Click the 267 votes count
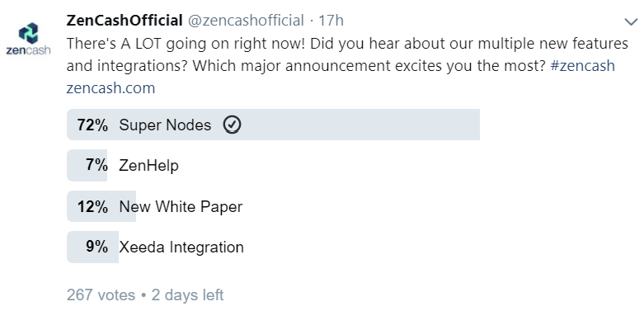Image resolution: width=644 pixels, height=330 pixels. pyautogui.click(x=101, y=295)
